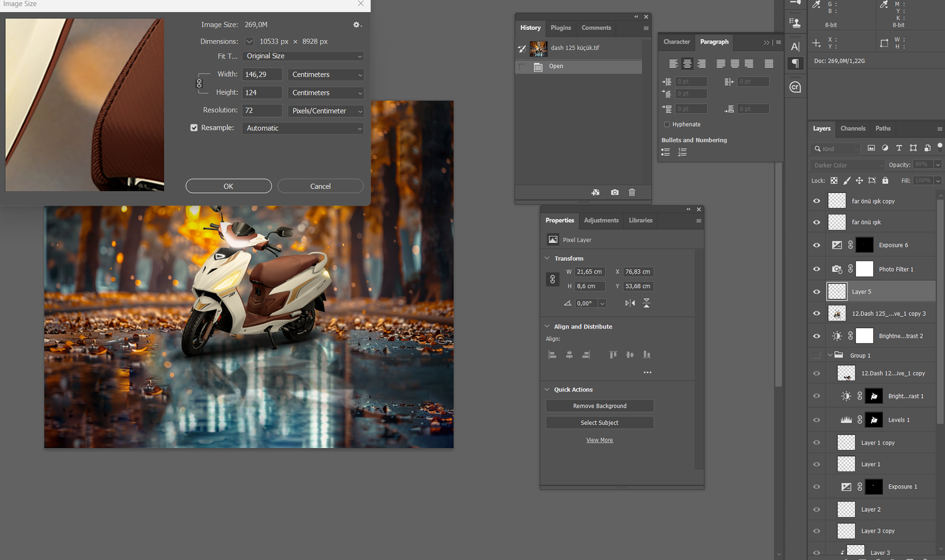Click the Width input field showing 146,29
Viewport: 945px width, 560px height.
[262, 75]
